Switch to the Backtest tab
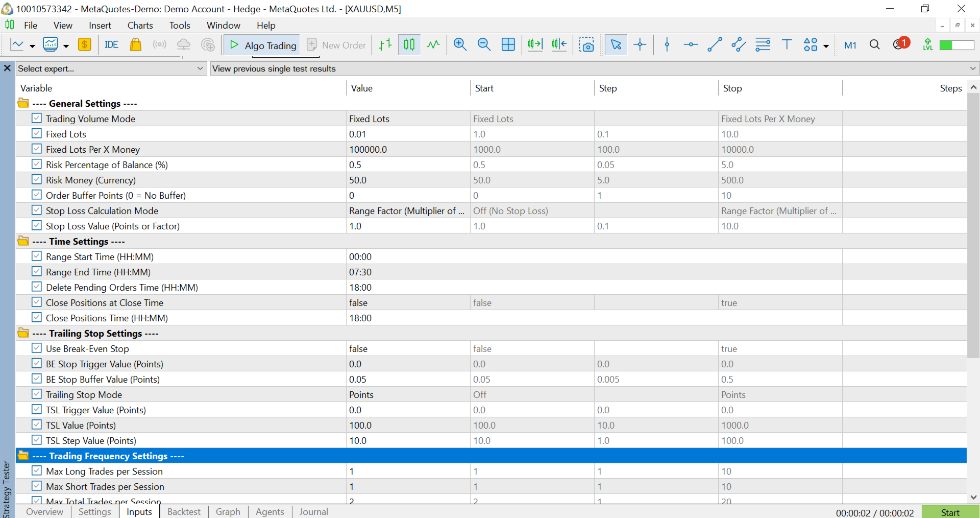 [x=184, y=511]
